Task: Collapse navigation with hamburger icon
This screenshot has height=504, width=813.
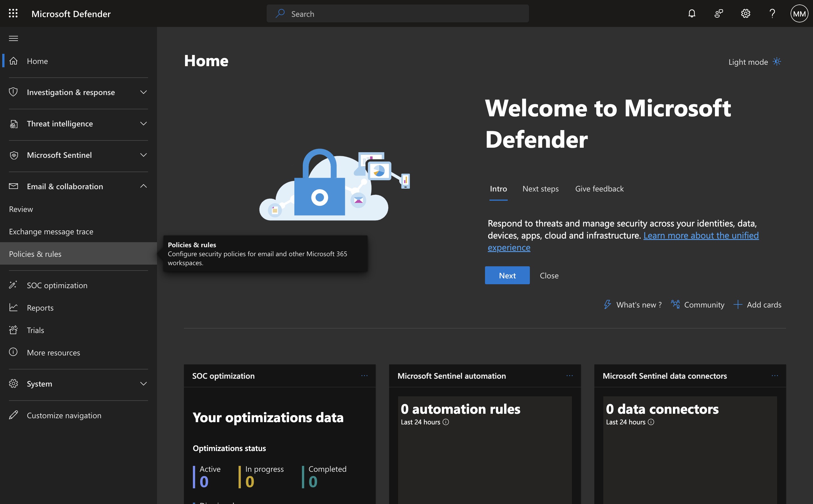Action: pyautogui.click(x=13, y=38)
